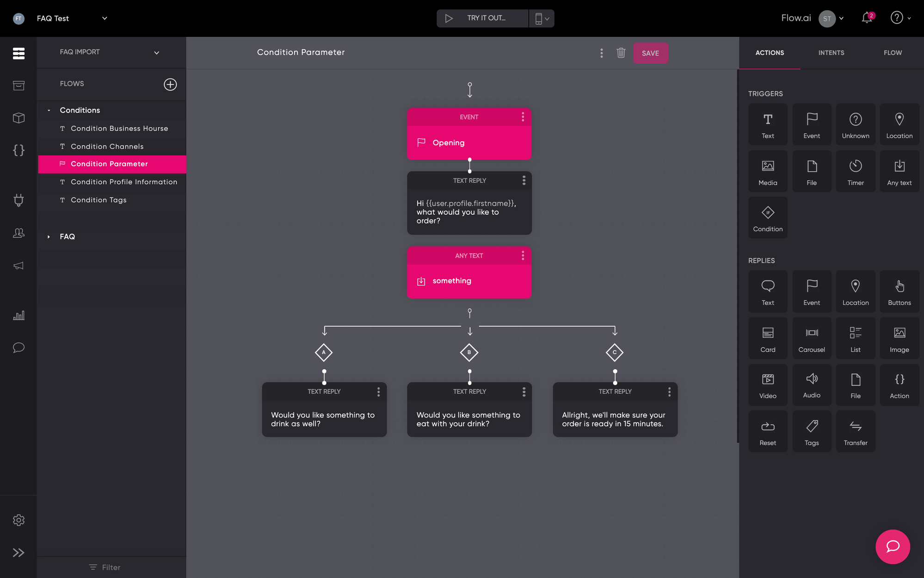Open analytics bar chart in sidebar

pyautogui.click(x=18, y=316)
